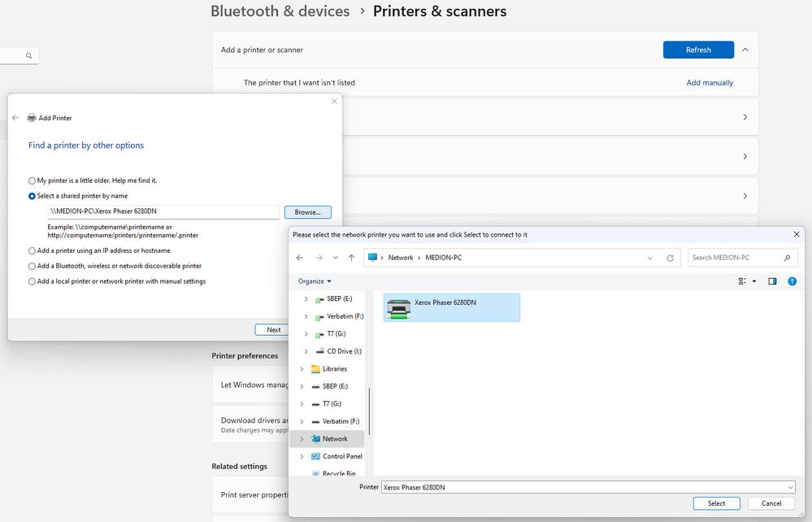
Task: Select Network in the navigation tree
Action: (x=334, y=438)
